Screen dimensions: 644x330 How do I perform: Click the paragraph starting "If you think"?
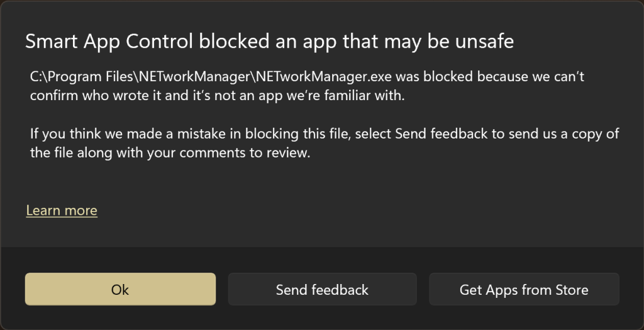[x=324, y=143]
